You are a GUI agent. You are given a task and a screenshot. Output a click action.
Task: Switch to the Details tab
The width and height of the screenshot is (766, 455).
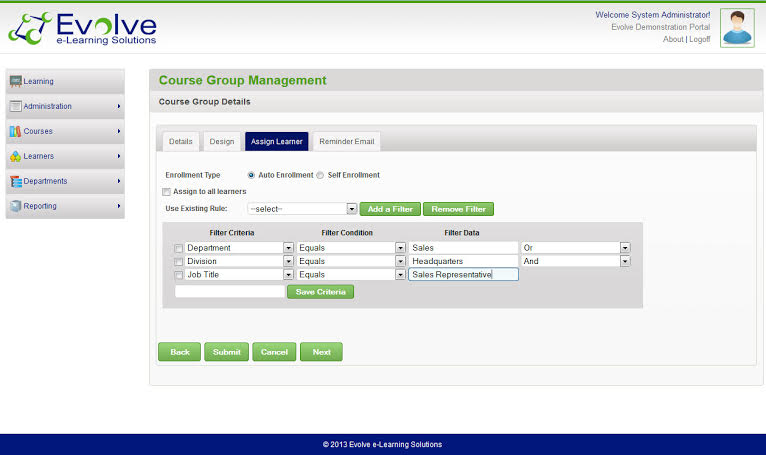[x=181, y=141]
